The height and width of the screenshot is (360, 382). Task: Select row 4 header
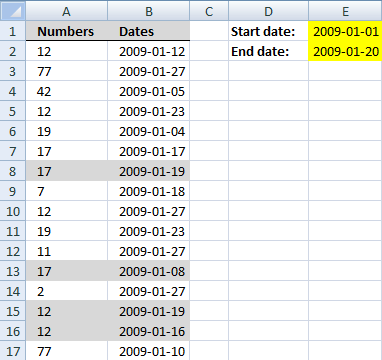click(x=13, y=91)
